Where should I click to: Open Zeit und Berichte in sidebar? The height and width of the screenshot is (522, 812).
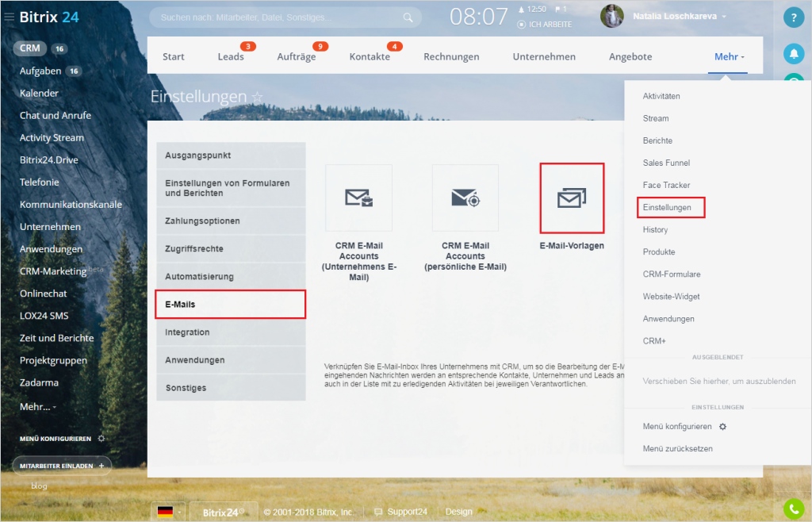click(x=56, y=338)
